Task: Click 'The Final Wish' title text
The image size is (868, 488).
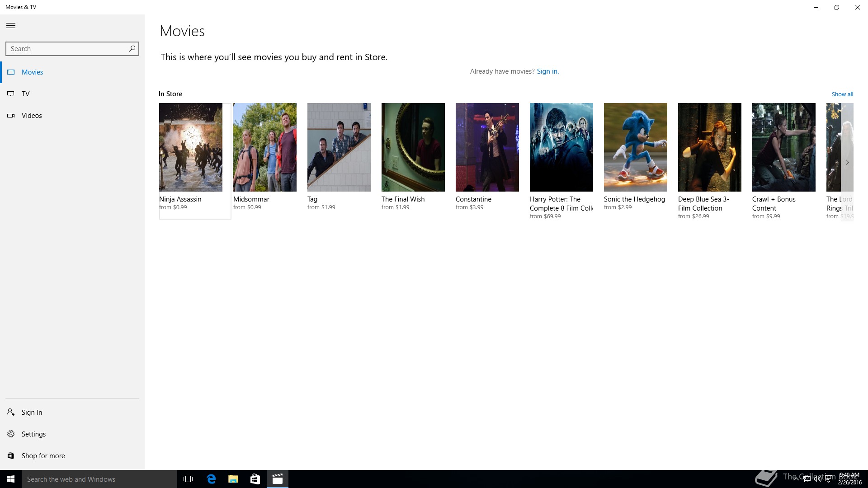Action: pos(403,199)
